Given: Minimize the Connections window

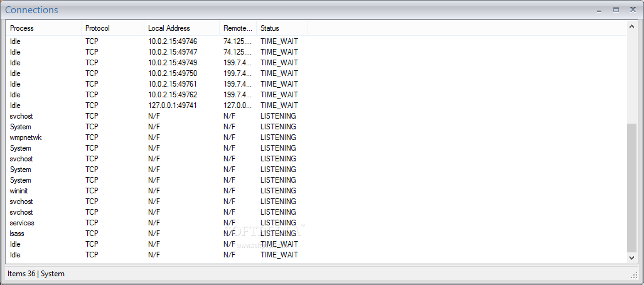Looking at the screenshot, I should [599, 9].
